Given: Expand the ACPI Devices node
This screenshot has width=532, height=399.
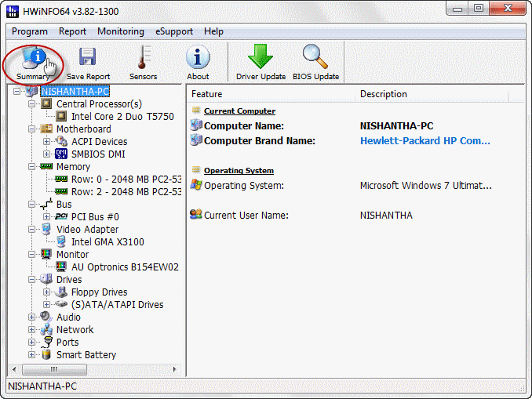Looking at the screenshot, I should (46, 141).
